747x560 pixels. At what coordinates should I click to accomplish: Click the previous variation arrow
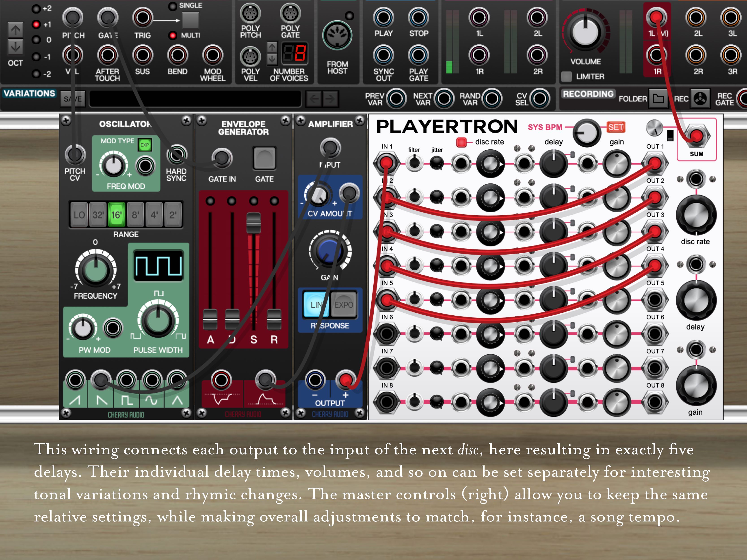pyautogui.click(x=314, y=99)
